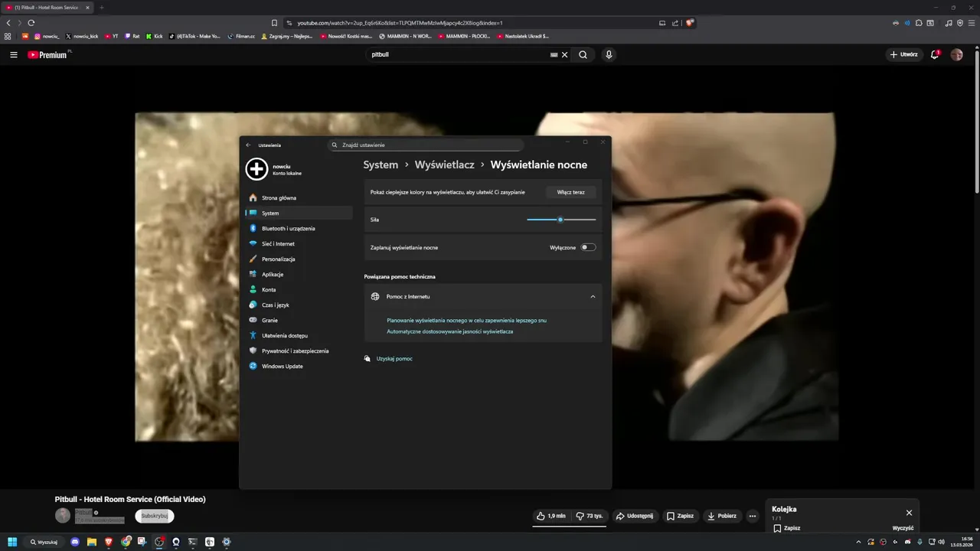This screenshot has width=980, height=551.
Task: Toggle Zaplanuj wyświetlanie nocne switch
Action: [x=588, y=247]
